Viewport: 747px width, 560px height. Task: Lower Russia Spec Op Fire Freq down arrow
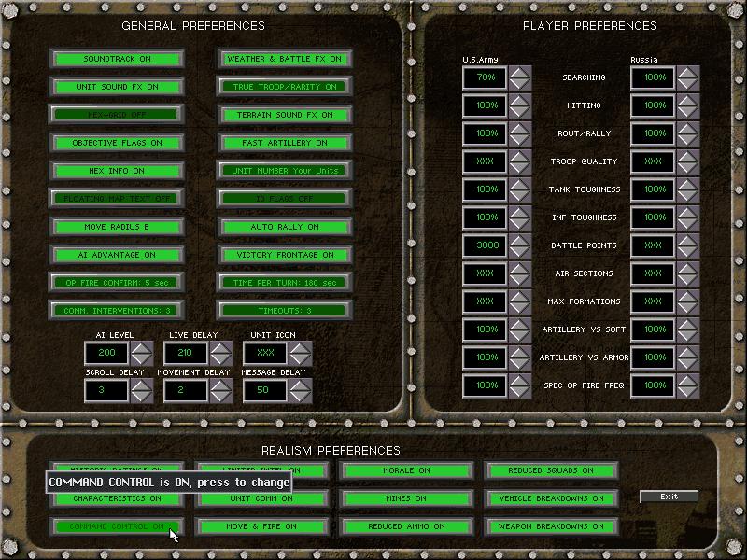[688, 392]
